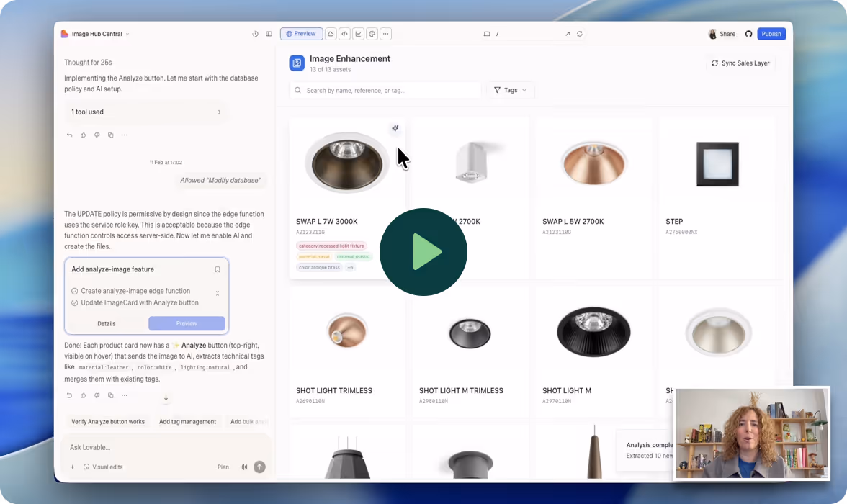Screen dimensions: 847x504
Task: Open the Cloud view icon
Action: [331, 34]
